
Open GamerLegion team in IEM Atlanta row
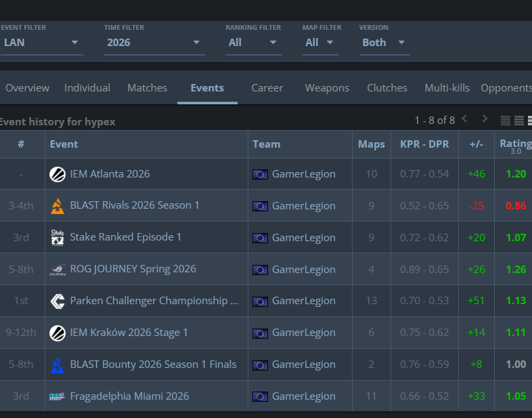[304, 174]
